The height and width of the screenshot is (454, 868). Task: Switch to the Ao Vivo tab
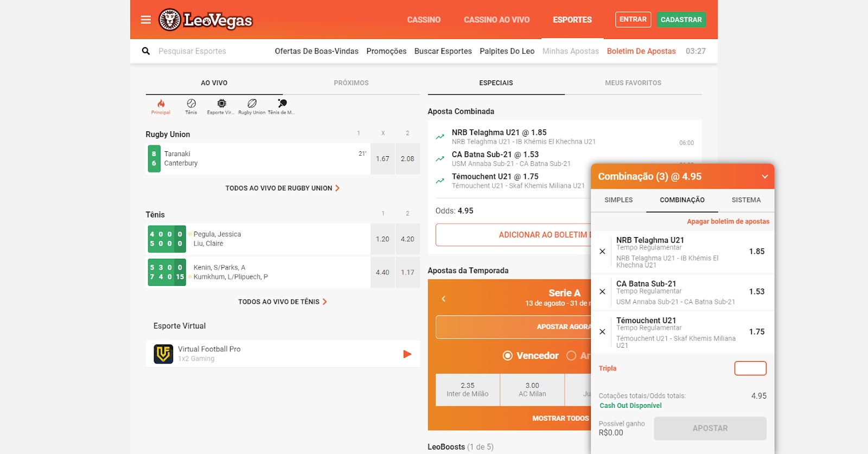tap(214, 83)
